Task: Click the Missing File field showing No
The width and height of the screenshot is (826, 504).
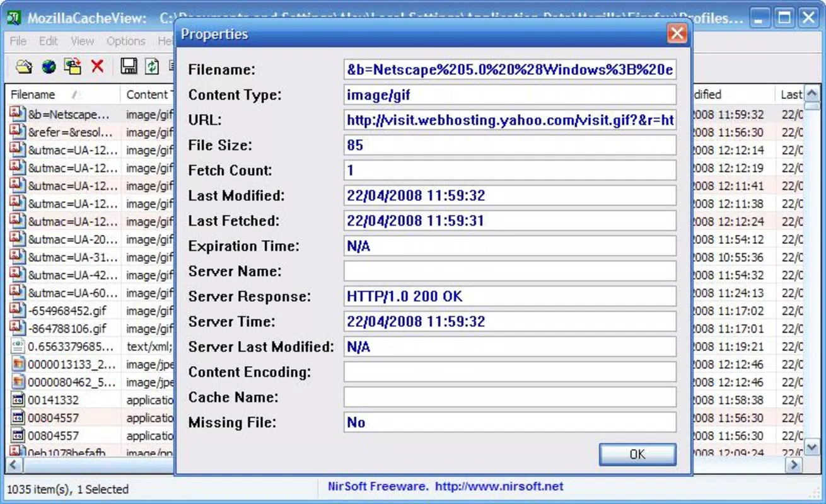Action: tap(510, 422)
